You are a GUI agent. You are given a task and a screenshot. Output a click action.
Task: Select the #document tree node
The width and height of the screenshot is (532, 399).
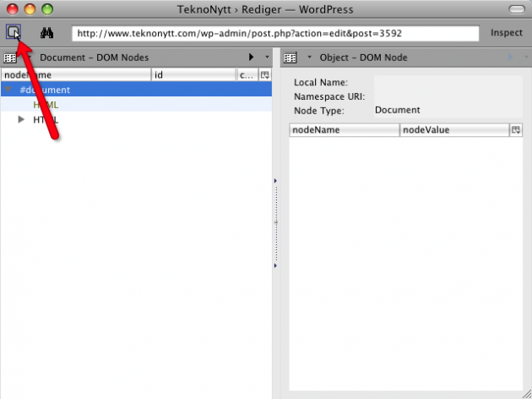pyautogui.click(x=45, y=90)
